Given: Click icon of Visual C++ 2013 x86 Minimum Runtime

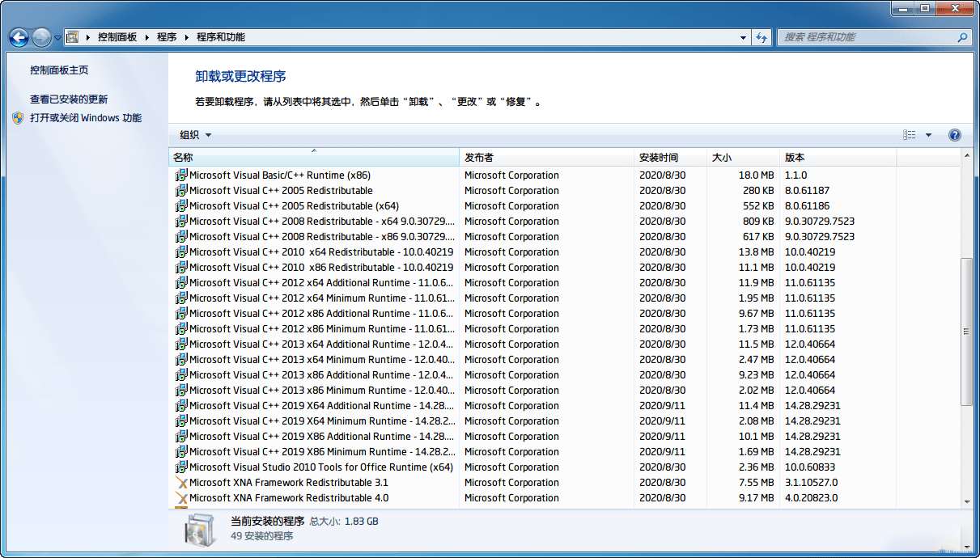Looking at the screenshot, I should click(x=181, y=390).
